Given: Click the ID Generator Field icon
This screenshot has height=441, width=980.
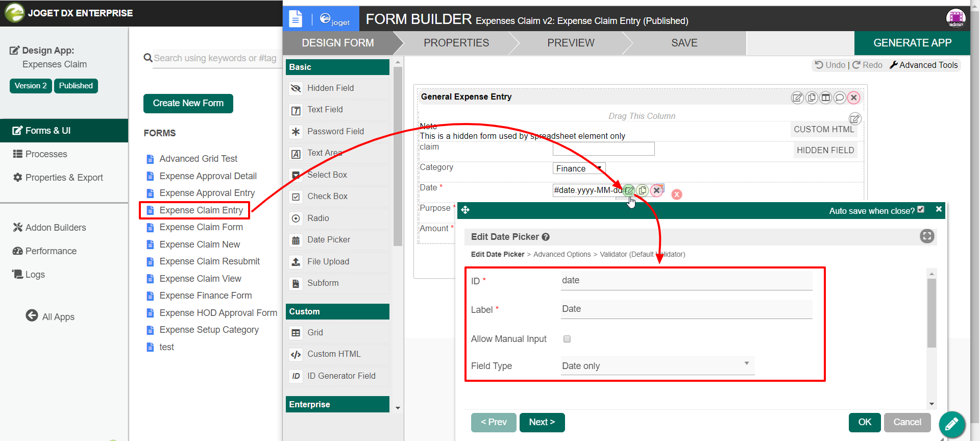Looking at the screenshot, I should [x=296, y=376].
